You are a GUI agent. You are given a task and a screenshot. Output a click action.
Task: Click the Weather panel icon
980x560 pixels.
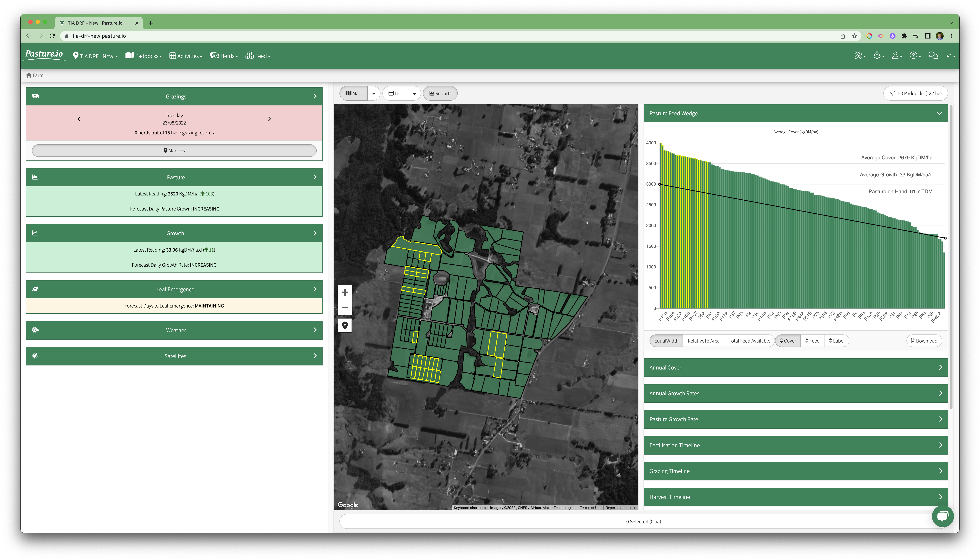[x=35, y=330]
